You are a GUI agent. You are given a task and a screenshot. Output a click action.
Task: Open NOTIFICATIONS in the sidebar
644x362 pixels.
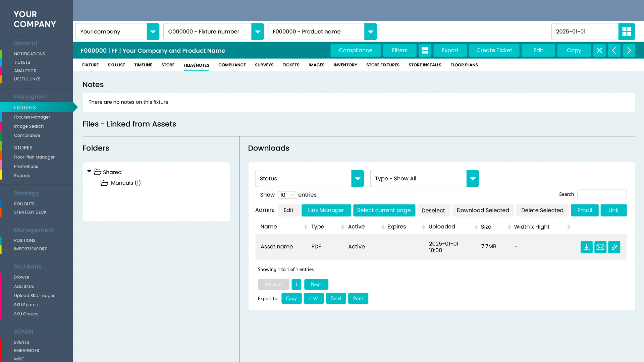click(30, 54)
